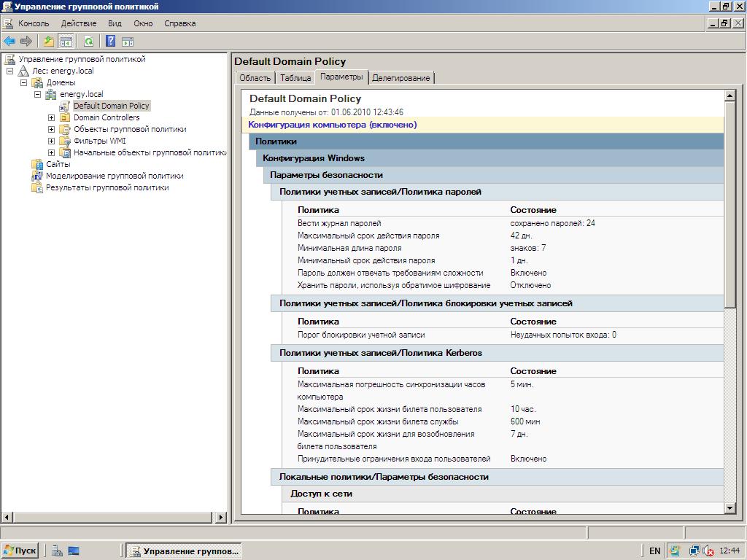Screen dimensions: 747x560
Task: Open the Справка menu
Action: click(x=179, y=23)
